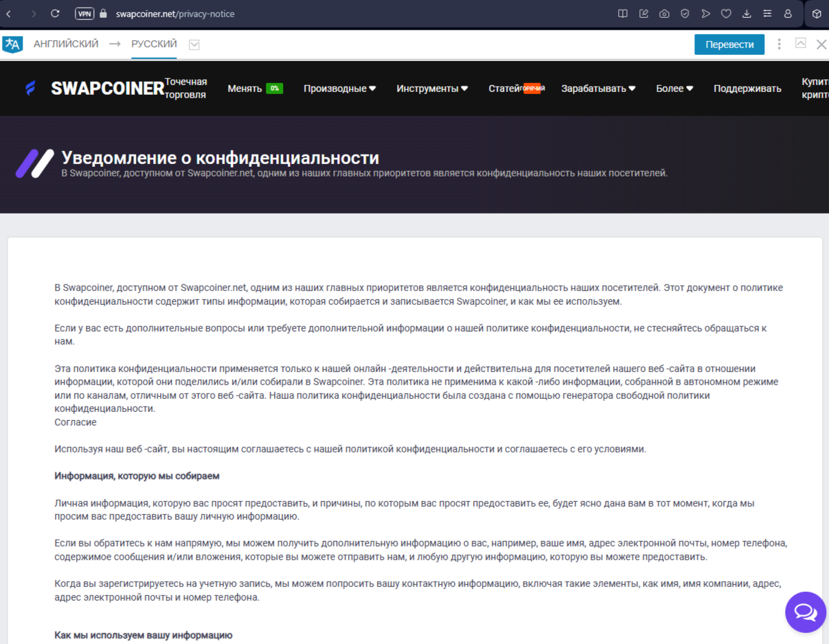Open easy setup sliders icon
The image size is (829, 644).
coord(767,14)
